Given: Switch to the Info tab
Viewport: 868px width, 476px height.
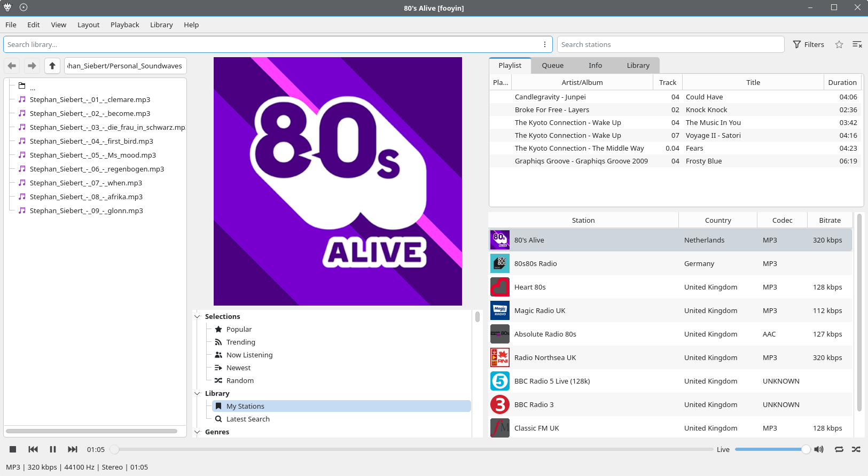Looking at the screenshot, I should pyautogui.click(x=595, y=65).
